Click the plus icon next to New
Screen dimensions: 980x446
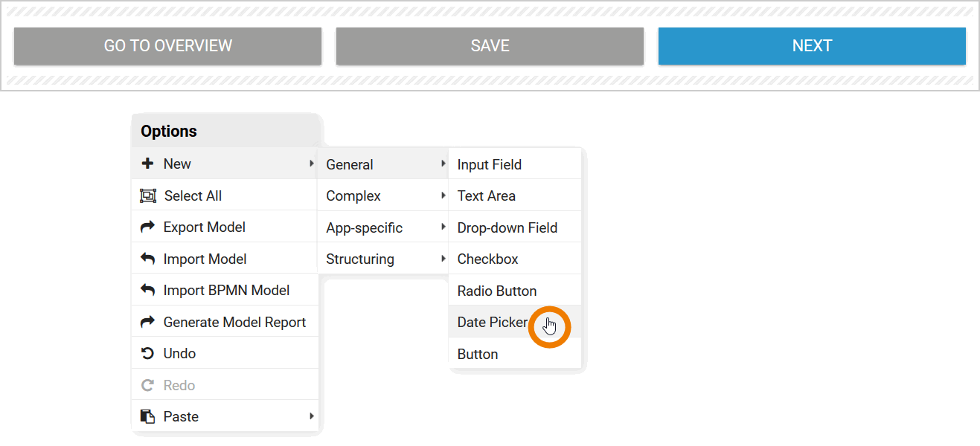147,164
